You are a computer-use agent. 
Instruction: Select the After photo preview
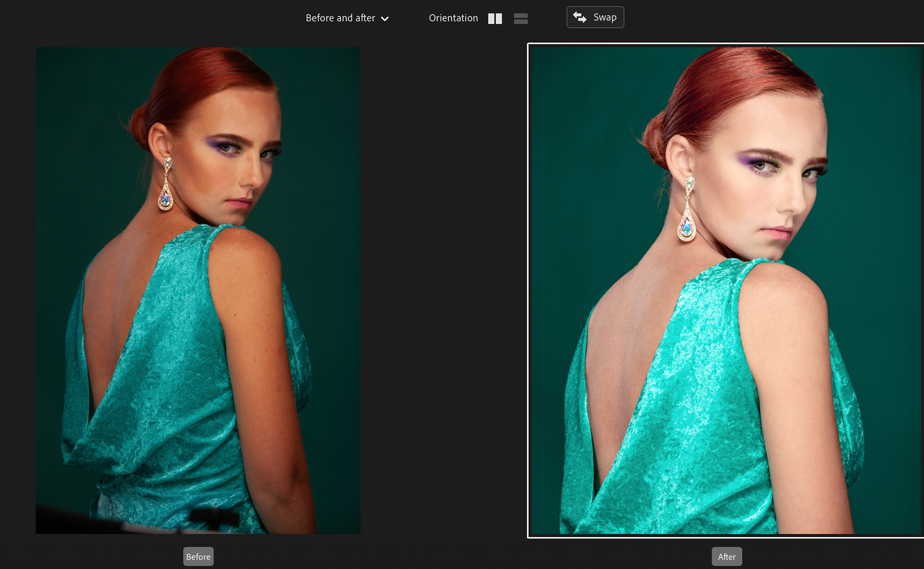[726, 290]
